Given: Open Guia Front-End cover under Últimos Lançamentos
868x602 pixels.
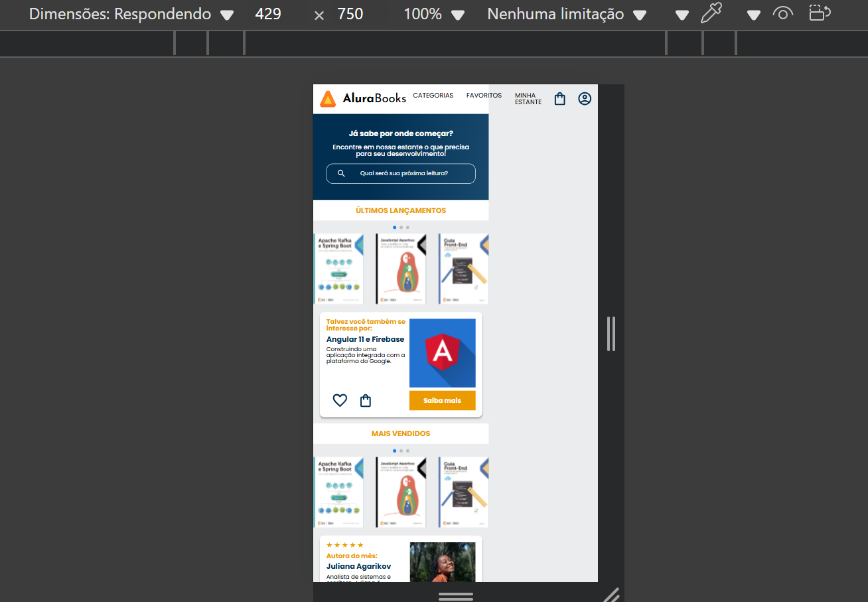Looking at the screenshot, I should click(x=463, y=269).
